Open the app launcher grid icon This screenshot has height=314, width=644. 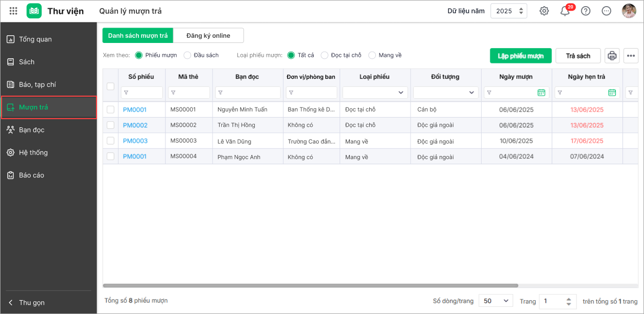point(13,11)
